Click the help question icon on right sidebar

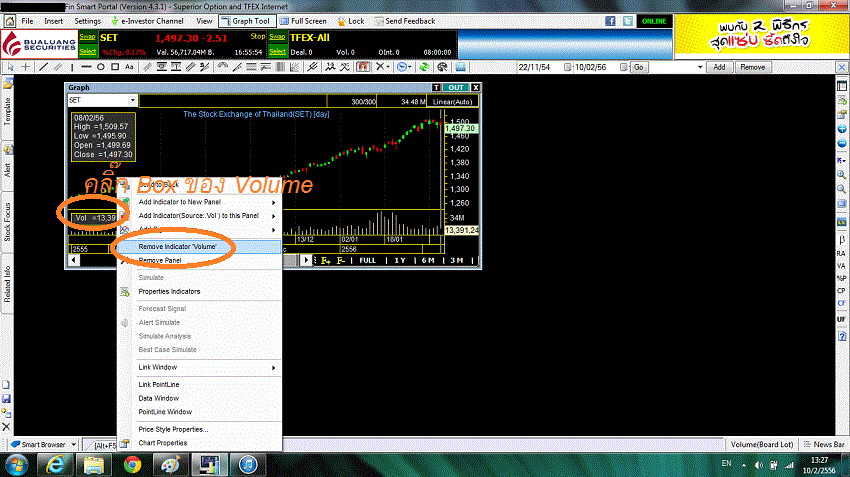[841, 336]
